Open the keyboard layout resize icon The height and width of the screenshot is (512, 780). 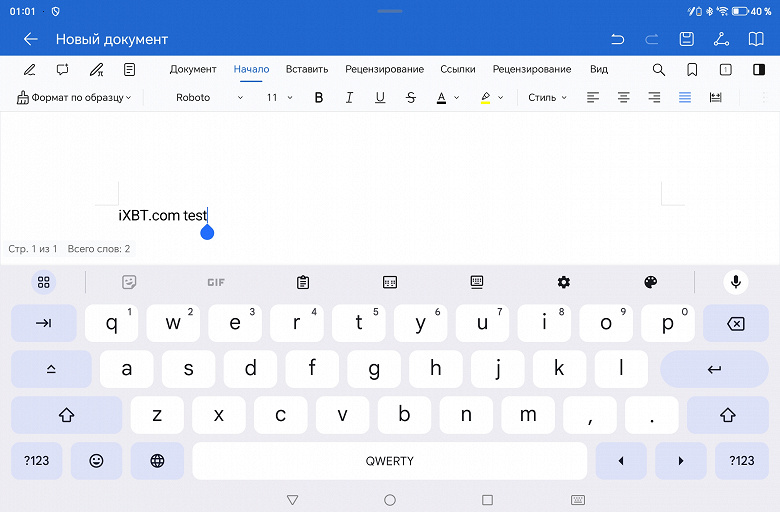click(390, 282)
